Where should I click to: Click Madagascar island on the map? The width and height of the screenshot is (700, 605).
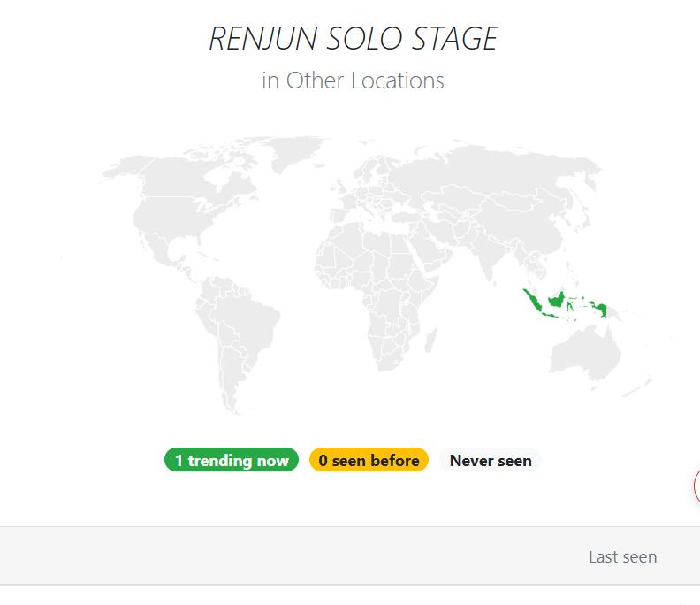click(x=430, y=341)
